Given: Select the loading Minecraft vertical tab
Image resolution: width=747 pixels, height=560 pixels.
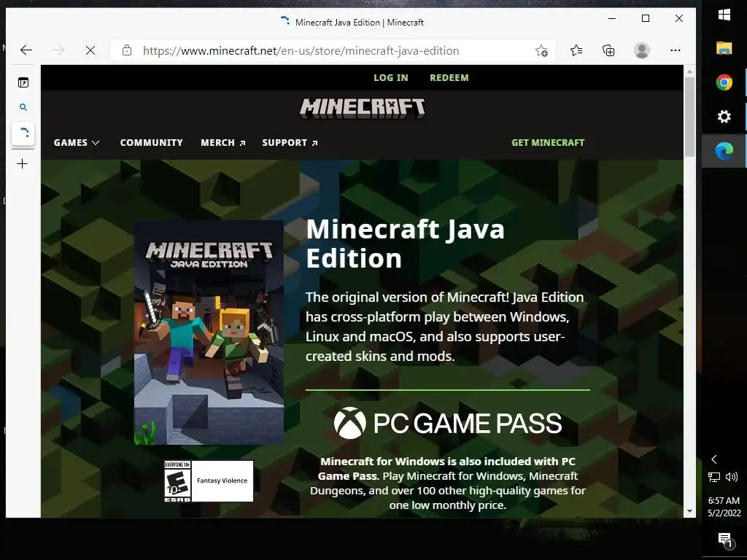Looking at the screenshot, I should pos(23,133).
